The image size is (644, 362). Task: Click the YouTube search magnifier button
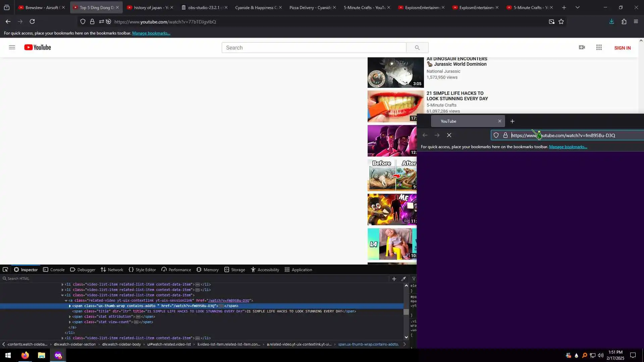(417, 48)
